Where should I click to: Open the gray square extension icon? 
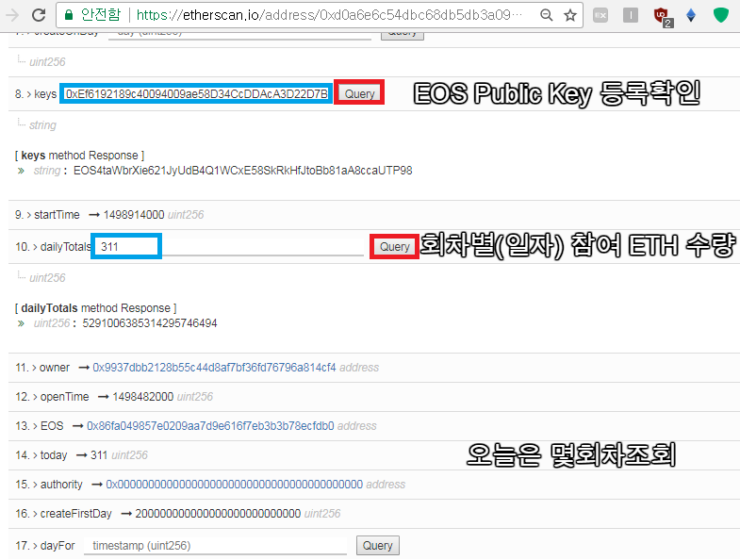click(631, 15)
